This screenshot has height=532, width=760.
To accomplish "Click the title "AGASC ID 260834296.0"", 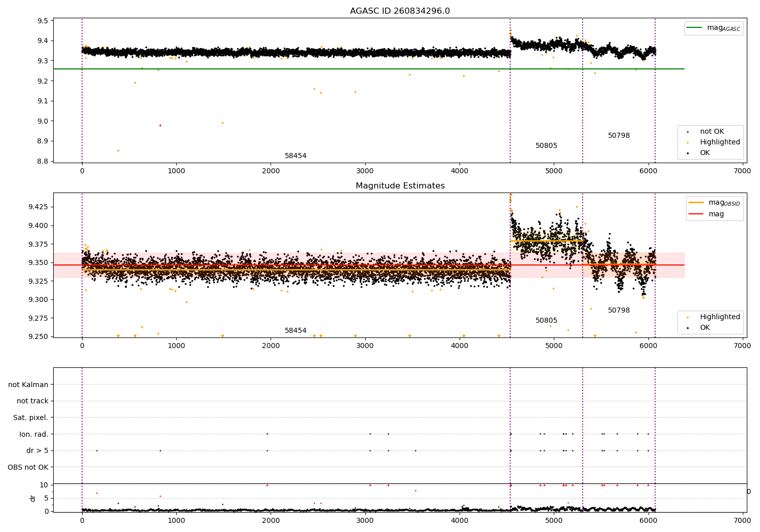I will 400,11.
